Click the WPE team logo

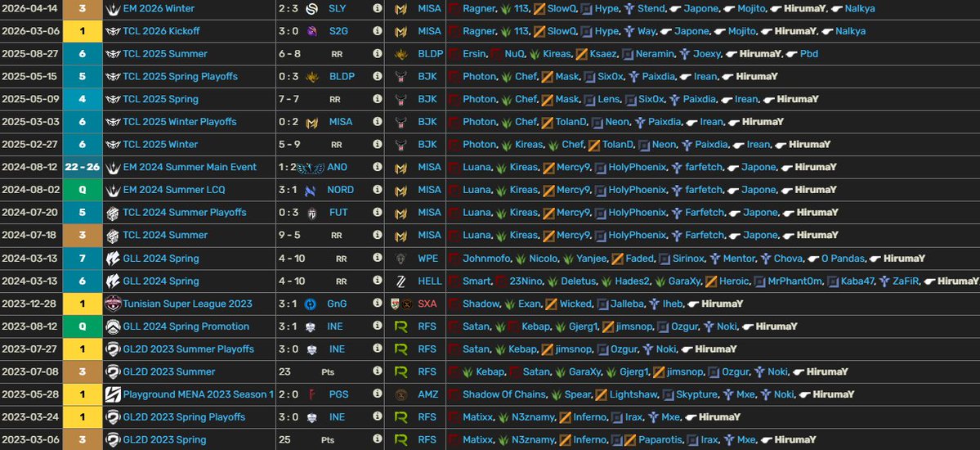[x=401, y=259]
